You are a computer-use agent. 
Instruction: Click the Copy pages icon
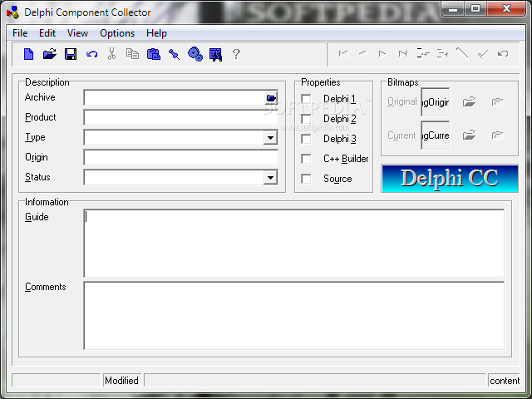pyautogui.click(x=132, y=54)
